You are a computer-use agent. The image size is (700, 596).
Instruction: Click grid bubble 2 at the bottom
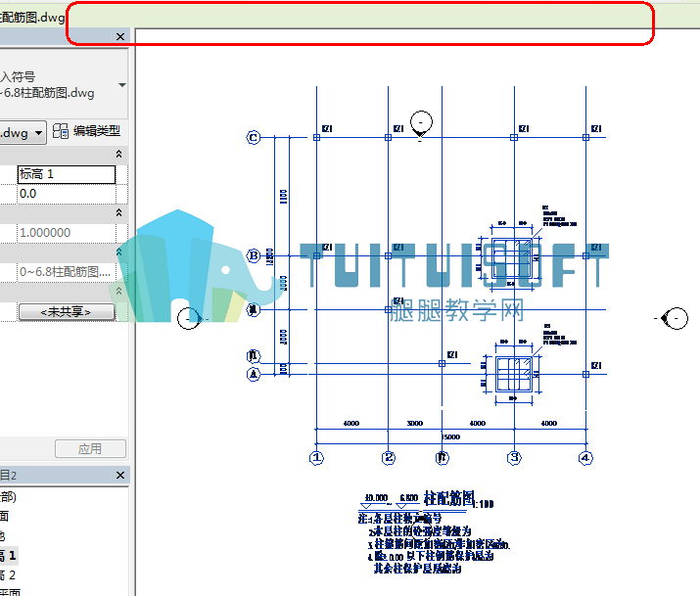[389, 458]
